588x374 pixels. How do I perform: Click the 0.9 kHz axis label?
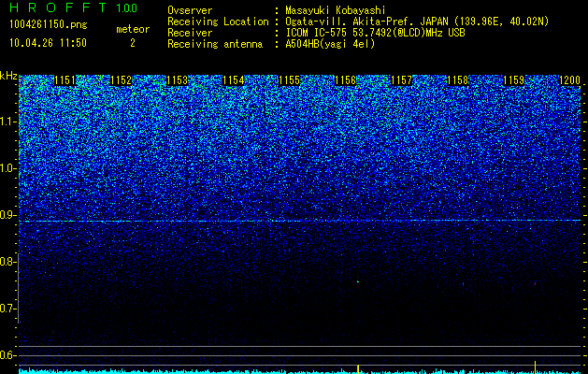[8, 215]
